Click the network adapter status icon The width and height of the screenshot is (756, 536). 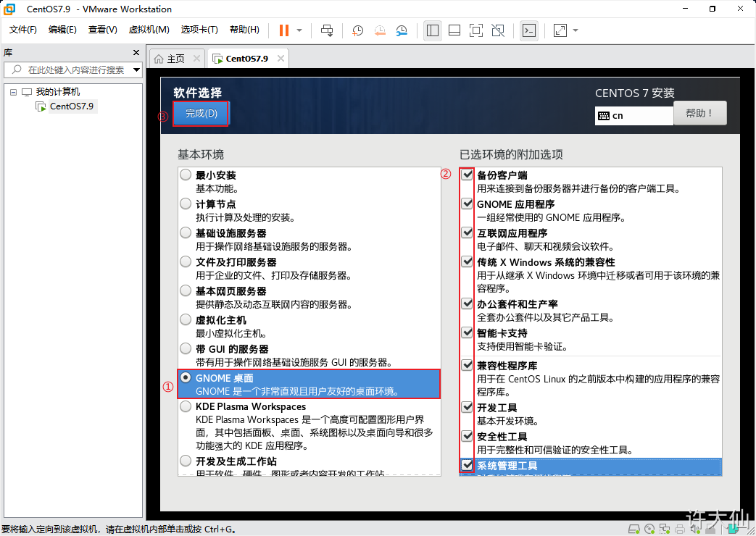click(x=665, y=529)
